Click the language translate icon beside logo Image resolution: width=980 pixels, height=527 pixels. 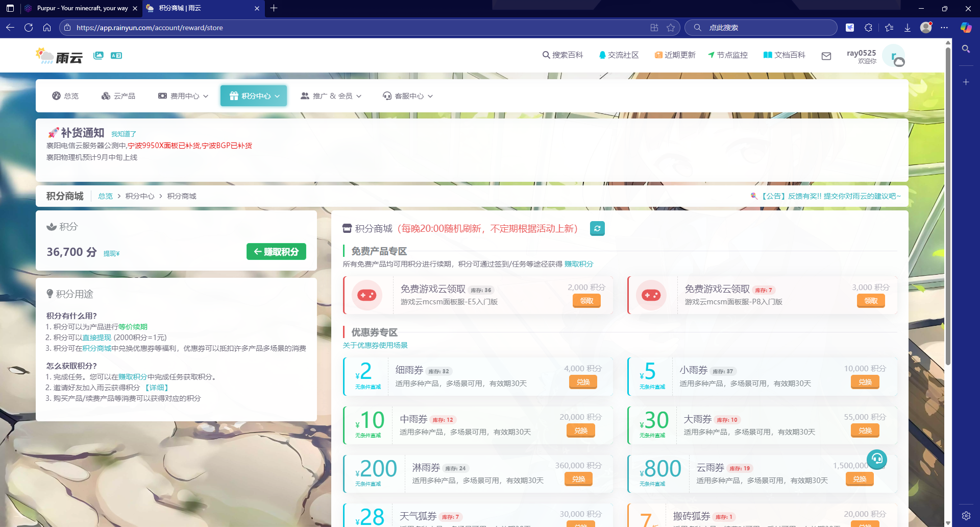(116, 55)
